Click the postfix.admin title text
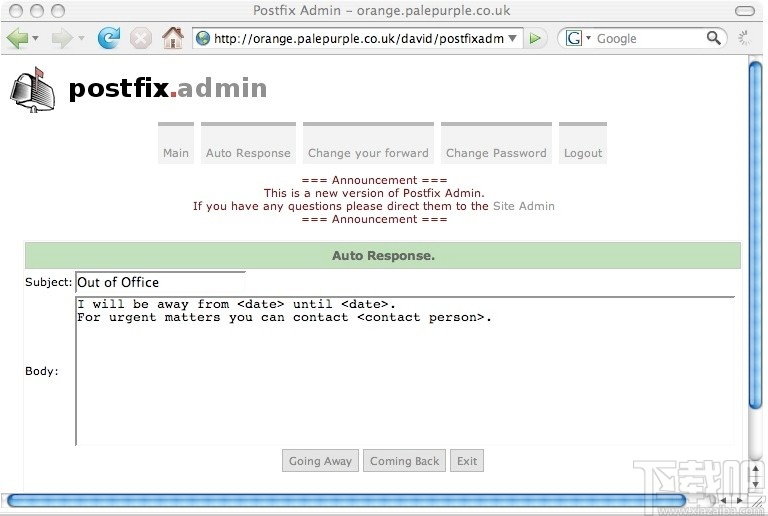The image size is (768, 516). pos(168,89)
